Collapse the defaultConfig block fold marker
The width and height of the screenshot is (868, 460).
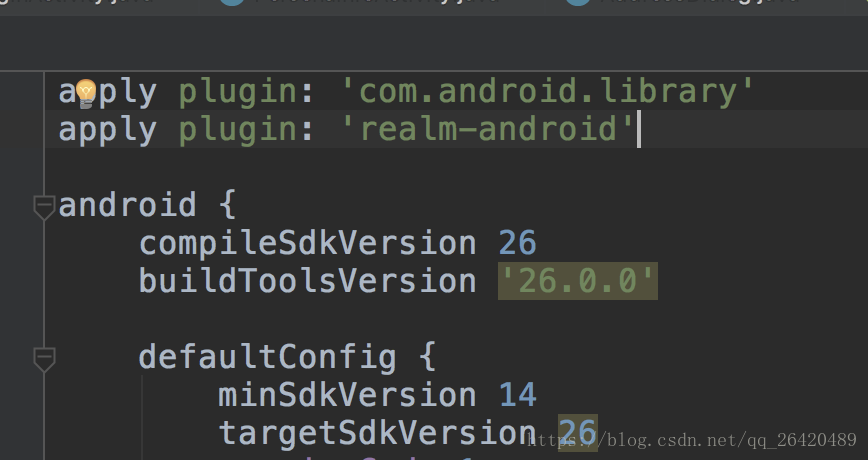pyautogui.click(x=44, y=359)
